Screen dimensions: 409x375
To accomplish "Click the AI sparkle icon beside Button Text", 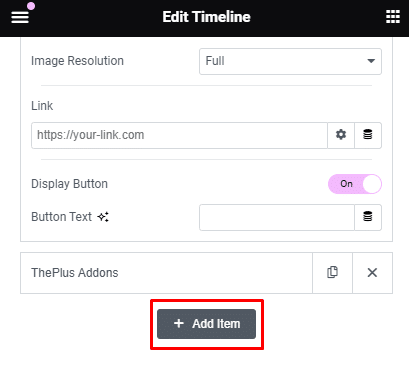I will 103,217.
